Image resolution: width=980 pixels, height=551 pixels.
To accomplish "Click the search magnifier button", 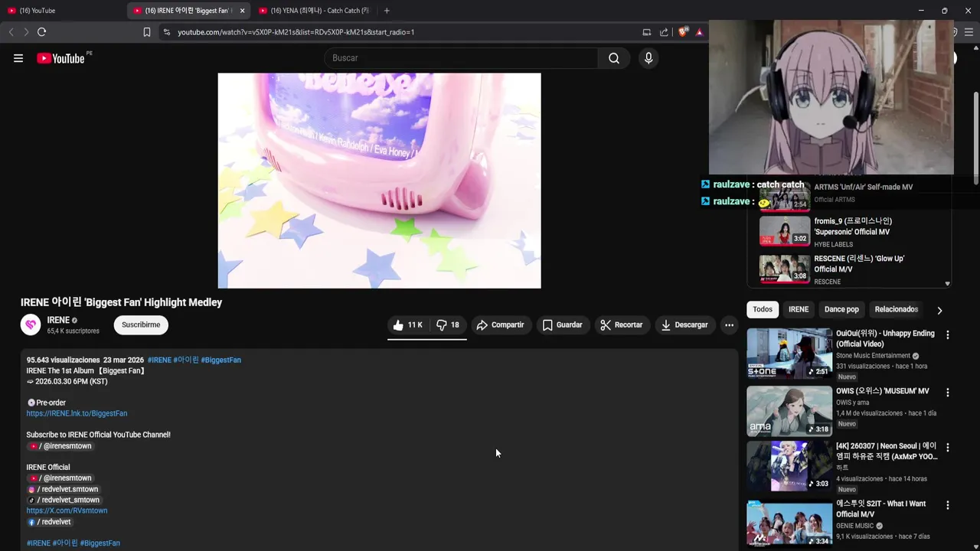I will [x=614, y=58].
